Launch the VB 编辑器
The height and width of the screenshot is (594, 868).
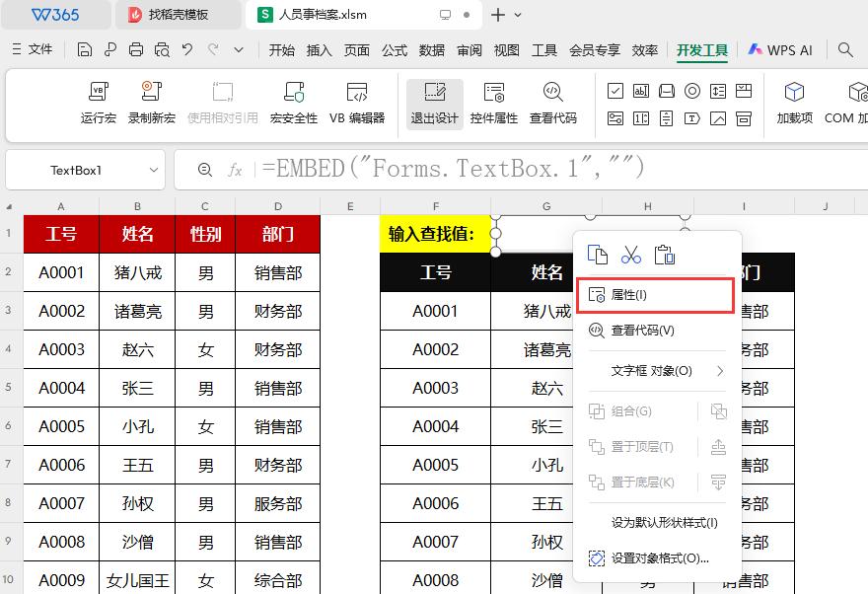pyautogui.click(x=357, y=103)
